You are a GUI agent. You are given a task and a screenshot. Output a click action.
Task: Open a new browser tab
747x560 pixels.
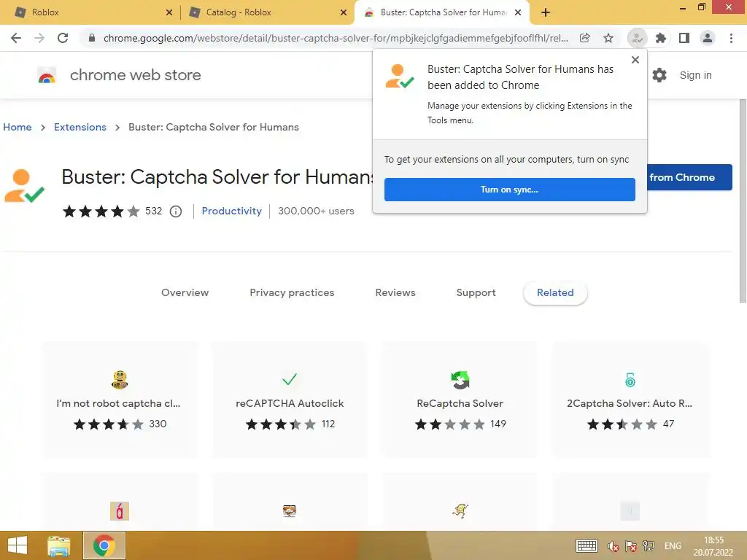[x=546, y=12]
